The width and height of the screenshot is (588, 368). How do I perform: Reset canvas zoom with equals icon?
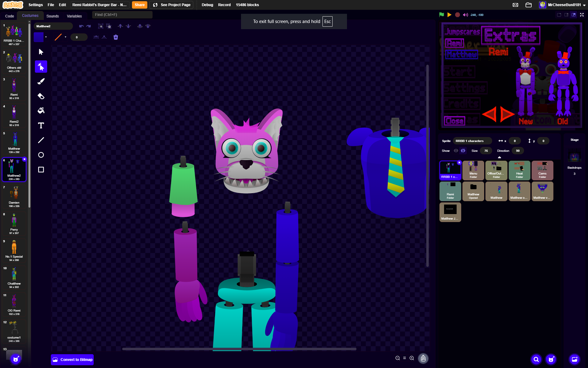point(405,358)
